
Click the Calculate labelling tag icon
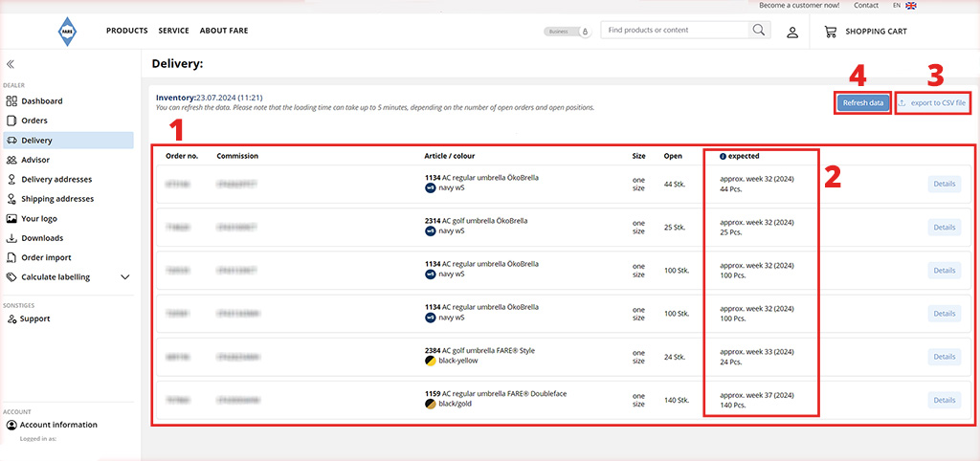[x=11, y=276]
